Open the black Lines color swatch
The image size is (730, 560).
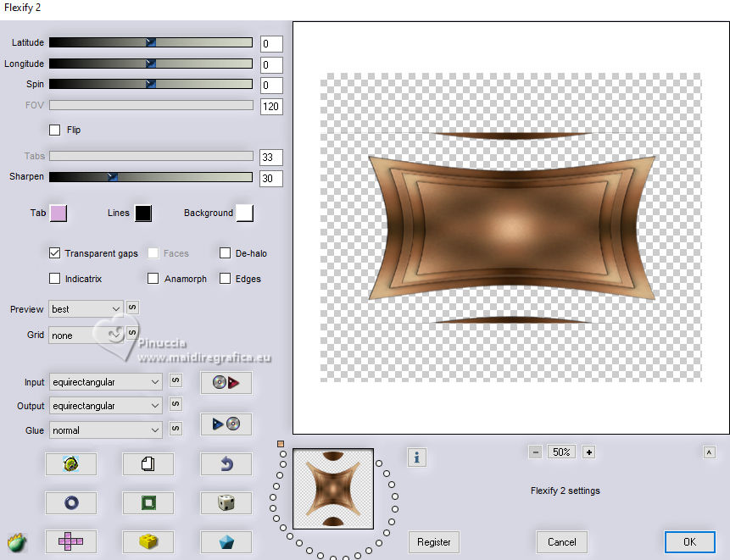pyautogui.click(x=143, y=213)
